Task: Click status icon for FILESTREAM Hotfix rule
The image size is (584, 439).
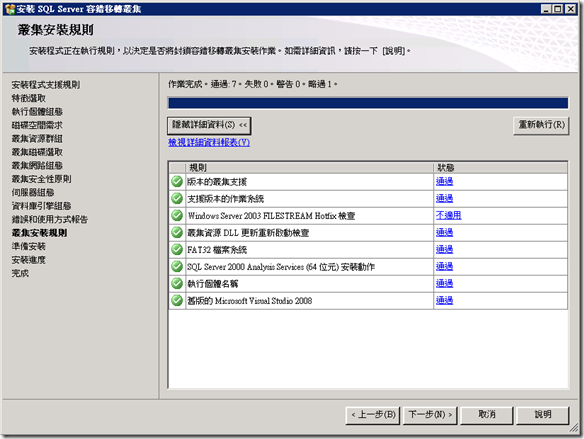Action: point(177,216)
